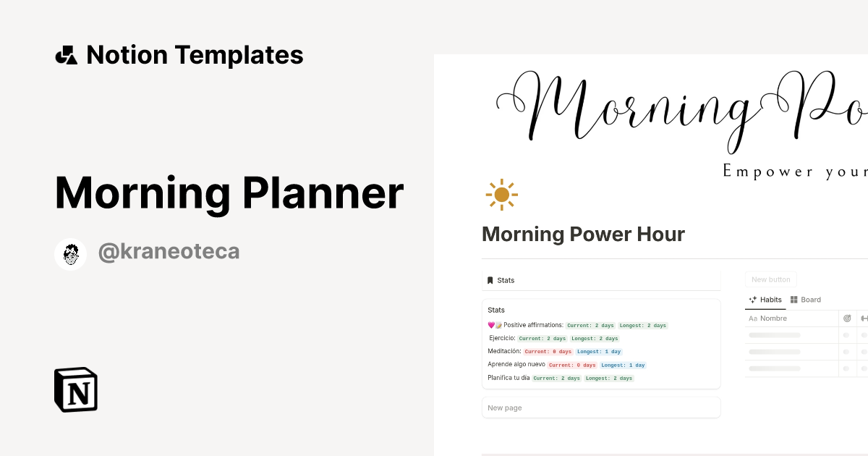Toggle the dumbbell checkbox on the first row

pos(864,335)
